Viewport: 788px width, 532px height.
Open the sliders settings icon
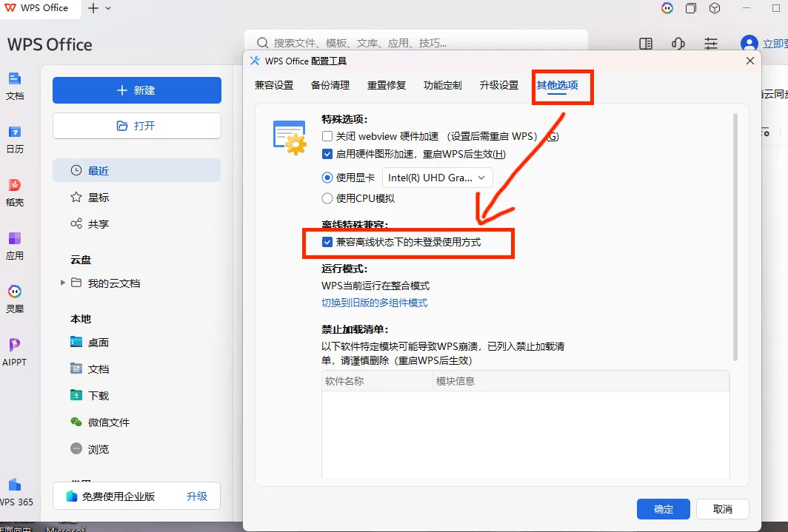coord(711,44)
